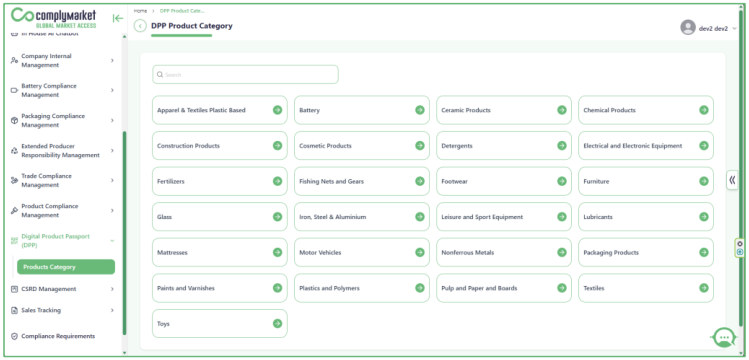
Task: Open Leisure and Sport Equipment arrow
Action: (x=562, y=217)
